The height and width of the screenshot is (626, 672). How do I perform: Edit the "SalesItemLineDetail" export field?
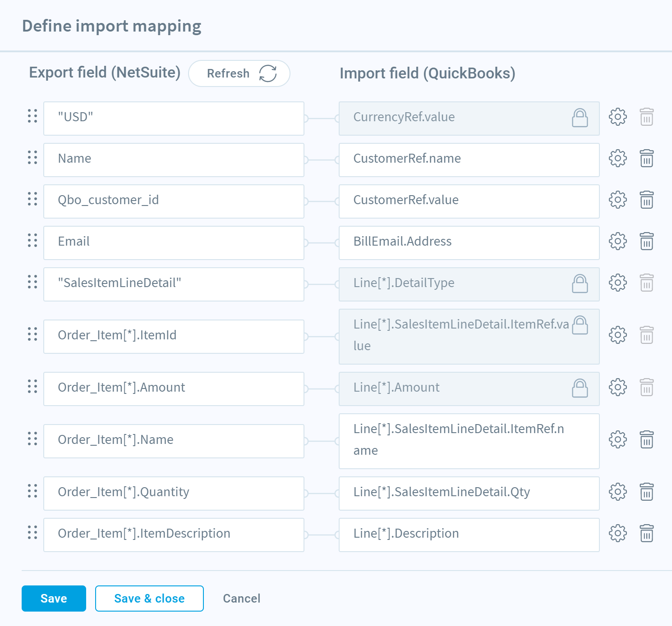[174, 284]
